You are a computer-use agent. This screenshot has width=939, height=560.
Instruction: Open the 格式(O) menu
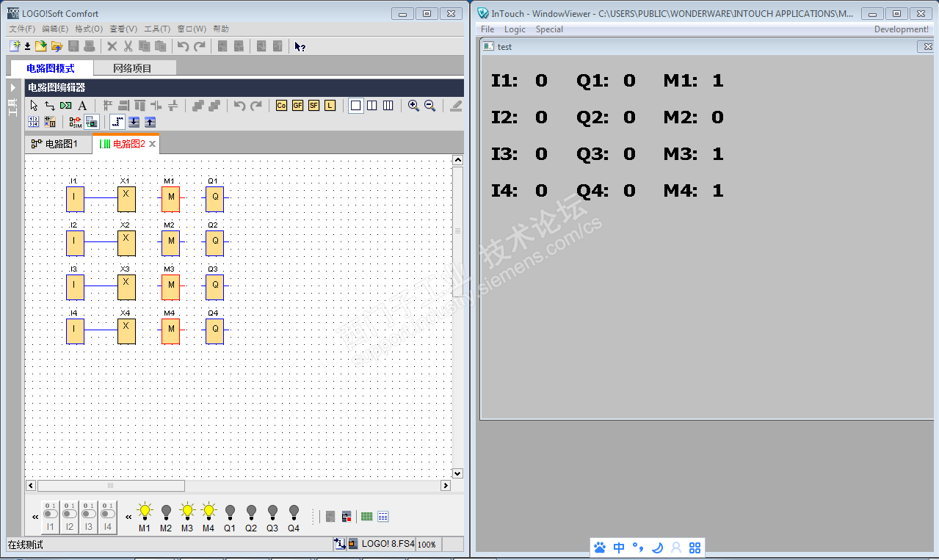click(x=89, y=29)
